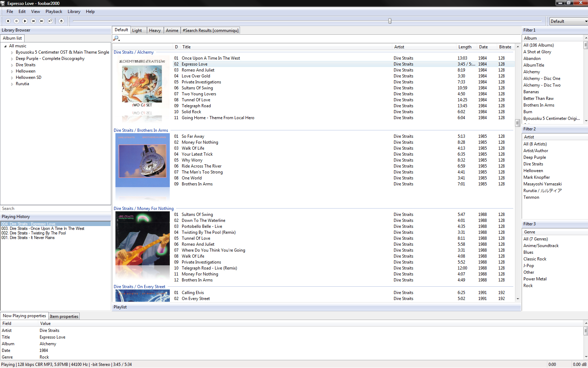Open the Playback menu

(x=54, y=12)
